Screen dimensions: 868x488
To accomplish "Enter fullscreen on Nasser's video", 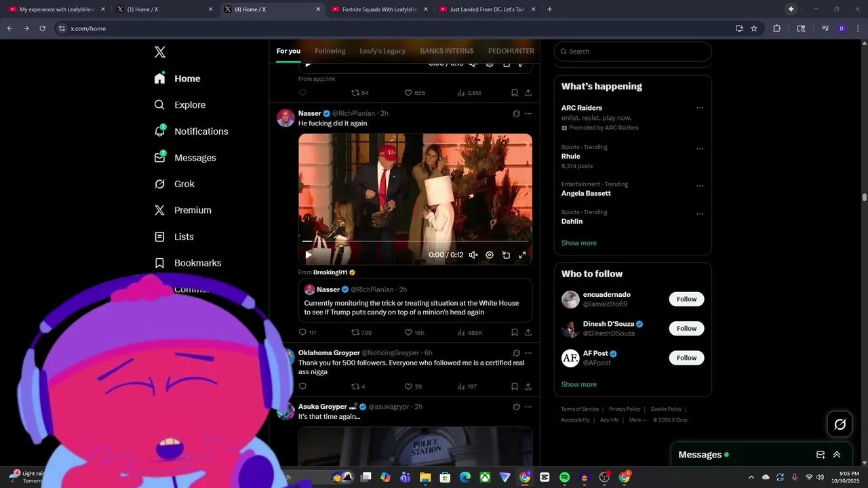I will [x=522, y=255].
